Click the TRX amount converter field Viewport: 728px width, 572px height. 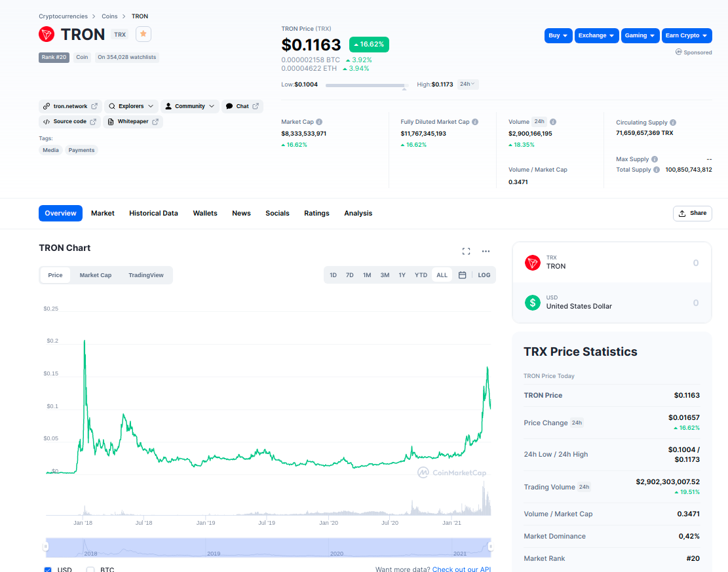click(x=655, y=263)
